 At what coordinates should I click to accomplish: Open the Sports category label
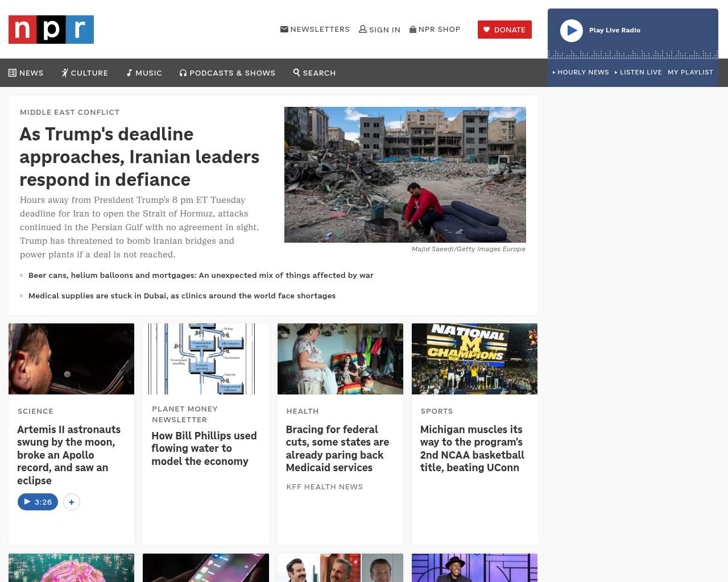[x=437, y=411]
